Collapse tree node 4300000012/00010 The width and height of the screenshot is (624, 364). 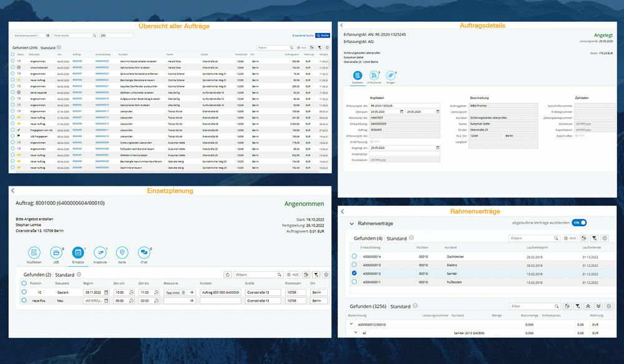click(350, 324)
